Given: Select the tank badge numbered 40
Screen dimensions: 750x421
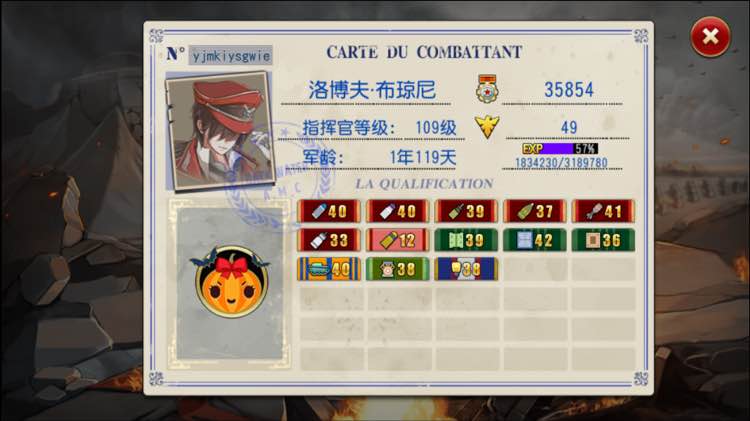Looking at the screenshot, I should pos(329,269).
